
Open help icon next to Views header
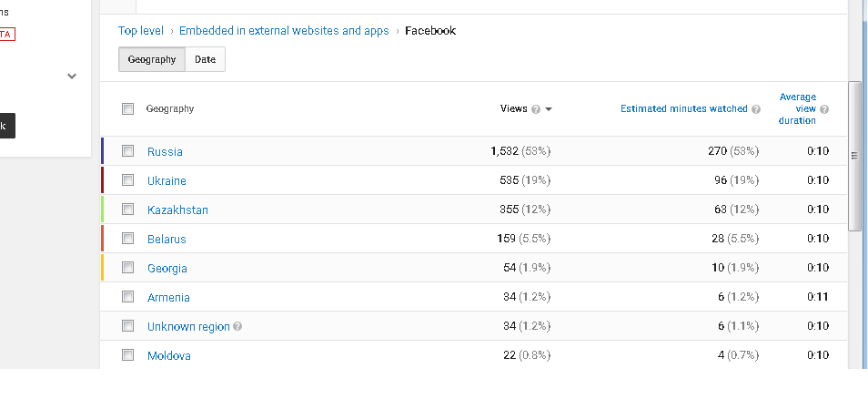point(535,109)
